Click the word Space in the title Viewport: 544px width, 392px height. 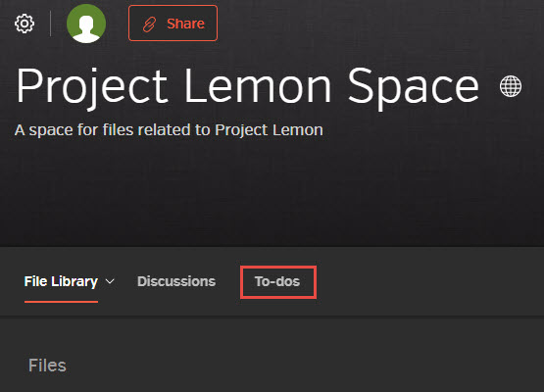414,86
